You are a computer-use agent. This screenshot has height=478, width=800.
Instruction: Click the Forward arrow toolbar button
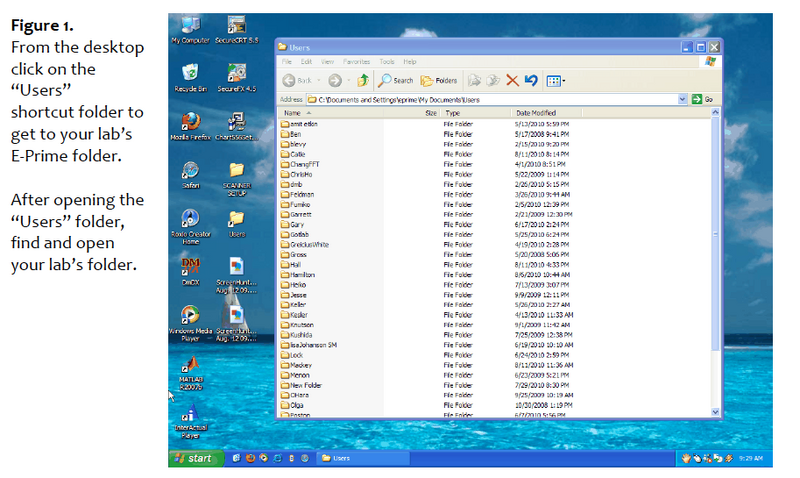335,81
